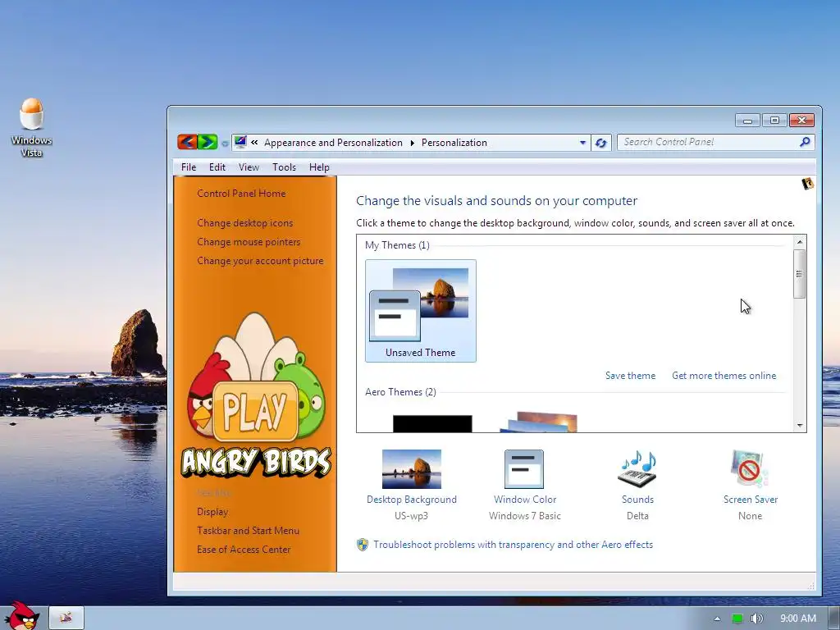
Task: Select the black Aero theme thumbnail
Action: 432,423
